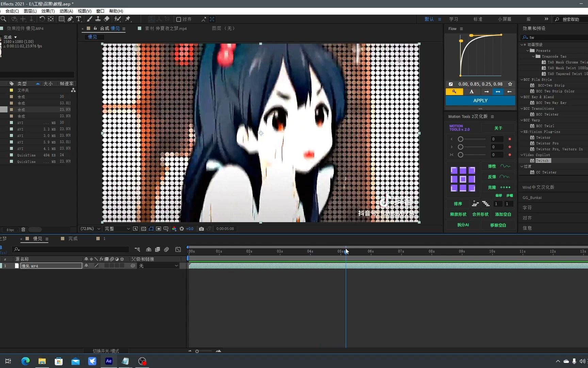
Task: Open the 完整 resolution dropdown
Action: click(x=116, y=229)
